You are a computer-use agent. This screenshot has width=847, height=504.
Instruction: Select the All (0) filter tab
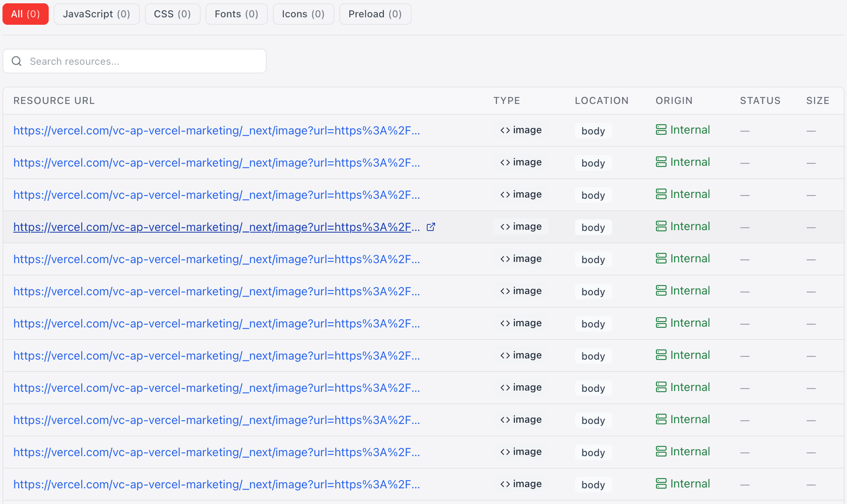click(26, 14)
